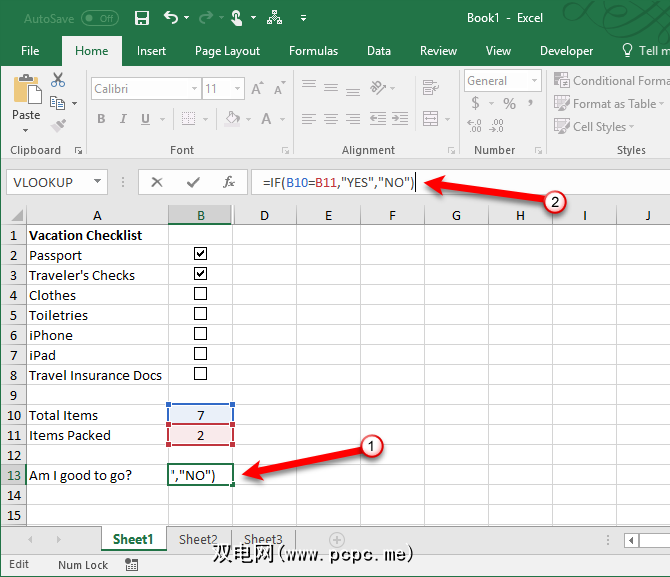Click the Format as Table button

pyautogui.click(x=612, y=104)
